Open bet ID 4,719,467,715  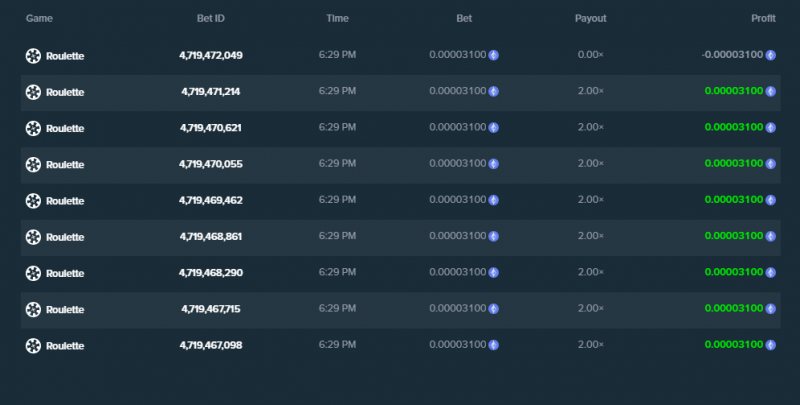(x=211, y=309)
